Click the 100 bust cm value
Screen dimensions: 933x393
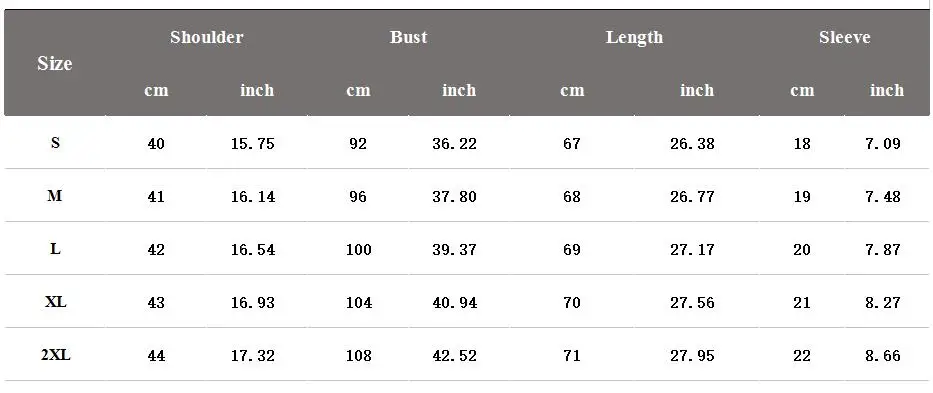(359, 249)
